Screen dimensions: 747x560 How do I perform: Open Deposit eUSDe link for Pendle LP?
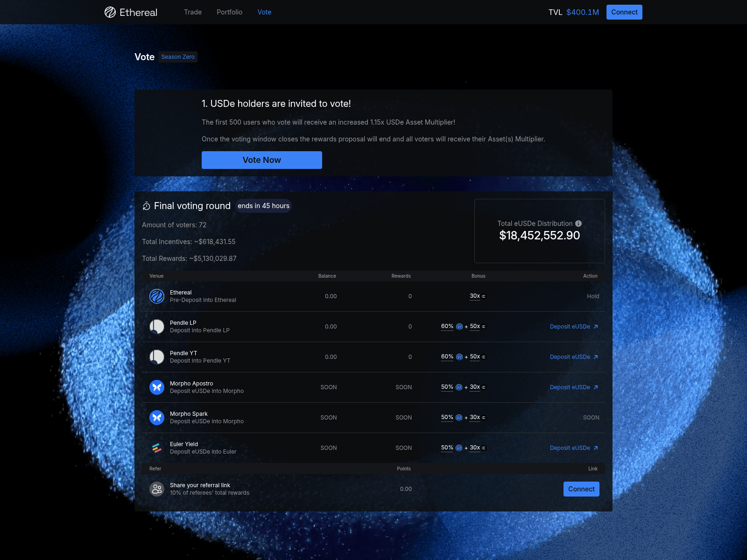click(x=571, y=327)
